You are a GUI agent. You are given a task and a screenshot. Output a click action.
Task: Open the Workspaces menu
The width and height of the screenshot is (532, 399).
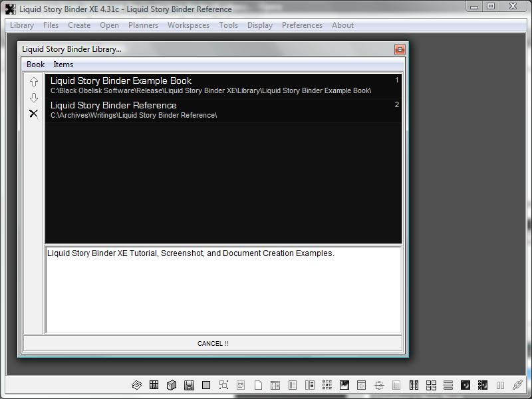(x=188, y=25)
